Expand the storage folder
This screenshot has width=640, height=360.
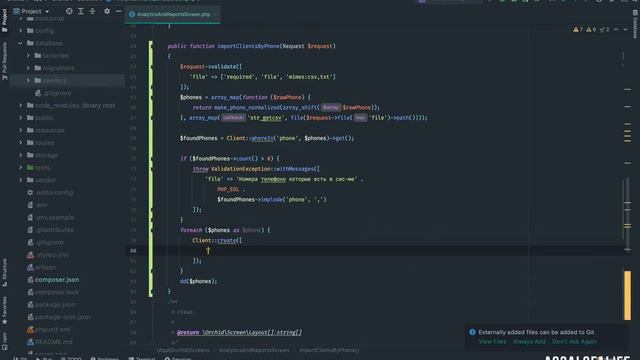[20, 155]
